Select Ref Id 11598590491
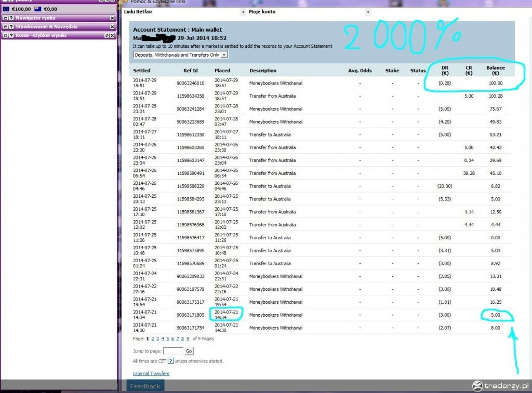The height and width of the screenshot is (393, 532). click(x=190, y=173)
